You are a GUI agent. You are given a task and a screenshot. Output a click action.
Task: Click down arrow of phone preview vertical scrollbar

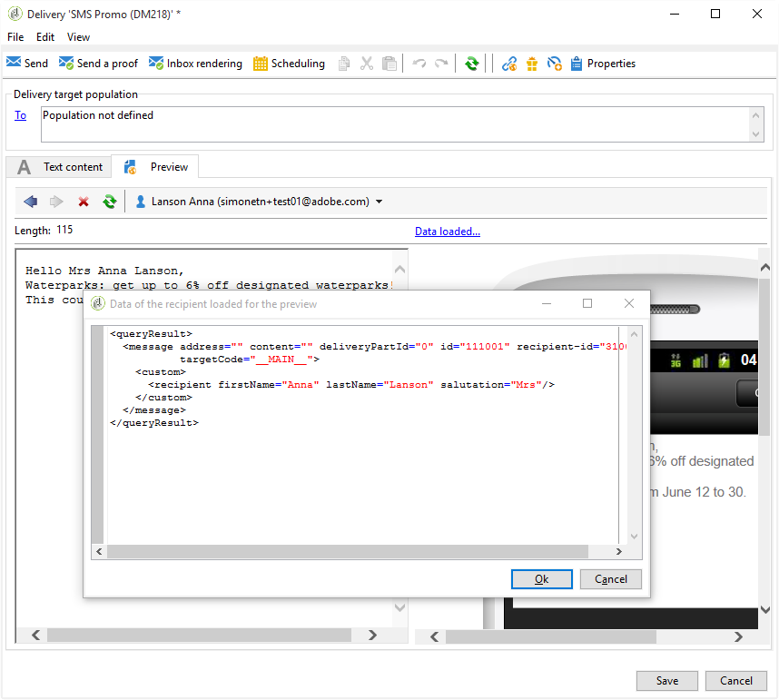point(765,609)
